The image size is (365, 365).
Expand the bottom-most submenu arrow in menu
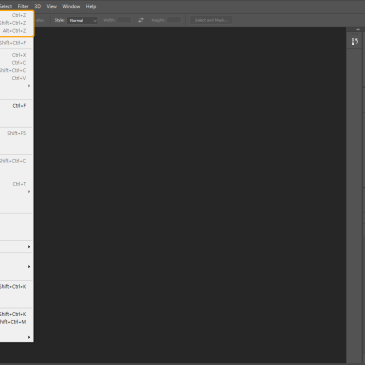pos(29,337)
